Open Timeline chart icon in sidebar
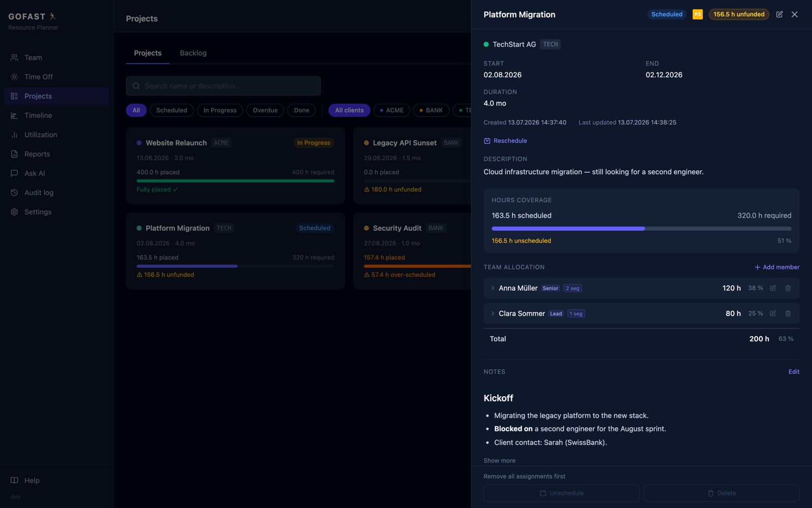Viewport: 812px width, 508px height. point(14,115)
